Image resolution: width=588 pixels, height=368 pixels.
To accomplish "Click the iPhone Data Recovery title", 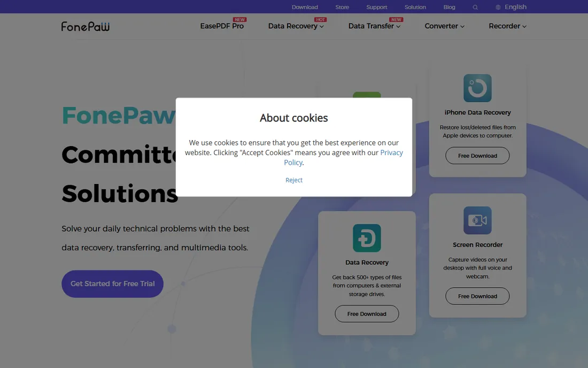I will click(x=477, y=112).
